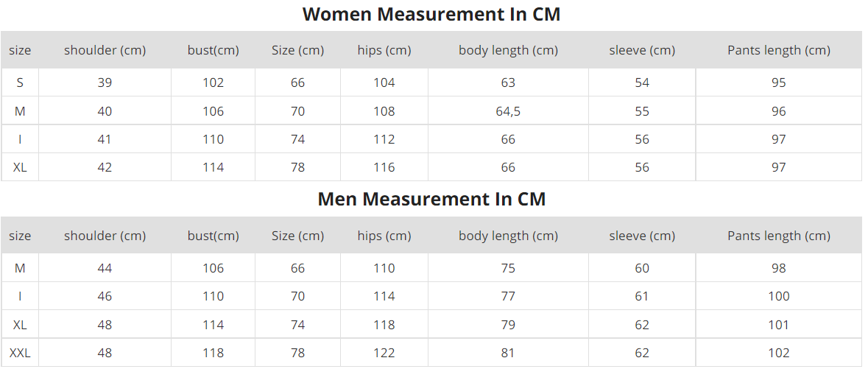Select the S size row label
868x369 pixels.
[20, 82]
